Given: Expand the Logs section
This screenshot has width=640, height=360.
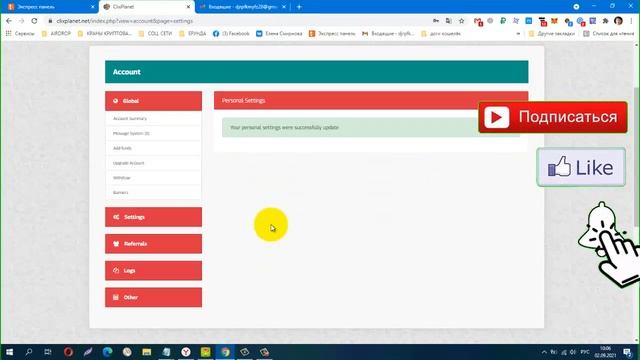Looking at the screenshot, I should [153, 271].
